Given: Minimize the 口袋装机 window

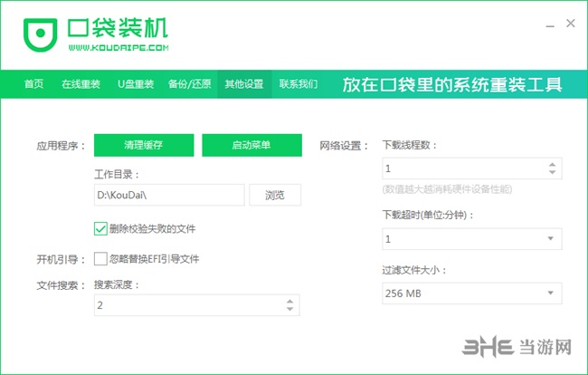Looking at the screenshot, I should click(x=550, y=24).
